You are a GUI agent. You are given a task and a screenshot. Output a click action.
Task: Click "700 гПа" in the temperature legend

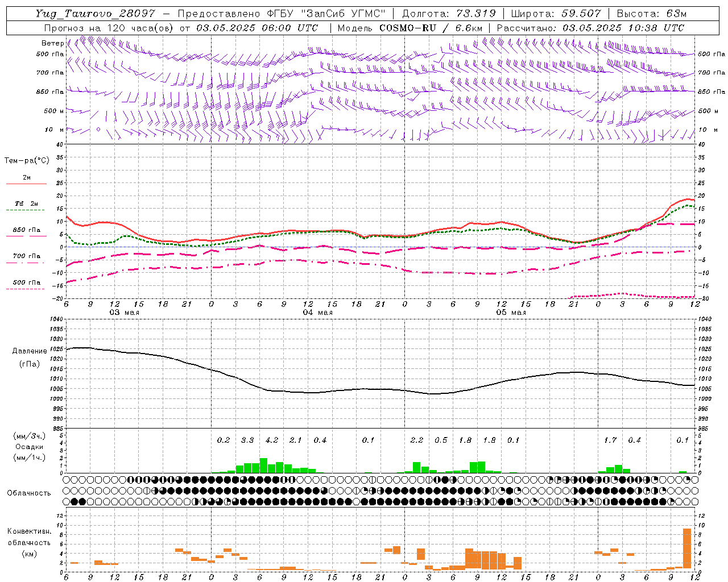[x=26, y=256]
